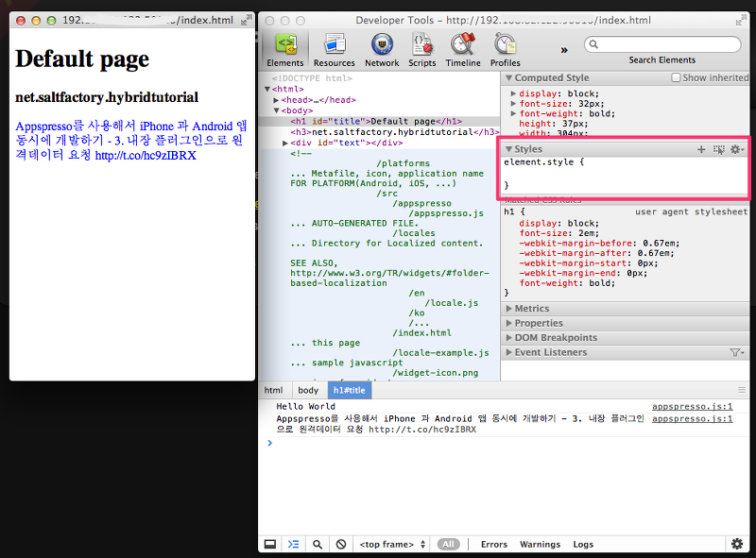Expand the computed display property
The height and width of the screenshot is (558, 756).
coord(514,93)
